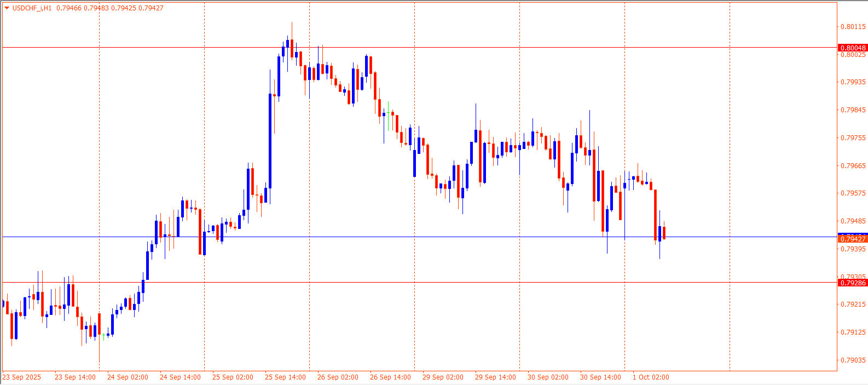Click the USDCHF_i,H1 chart title text
868x385 pixels.
coord(32,8)
